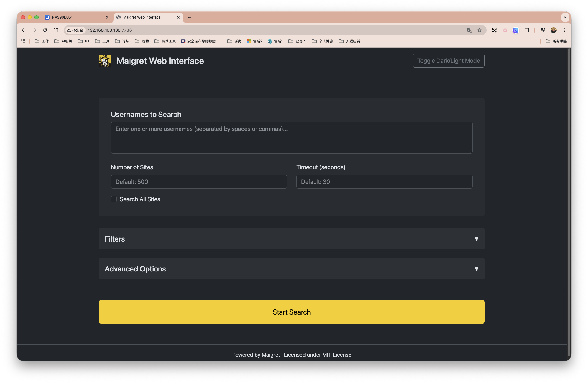Click the address bar URL 192.168.100.138:7736
The height and width of the screenshot is (383, 588).
[110, 30]
